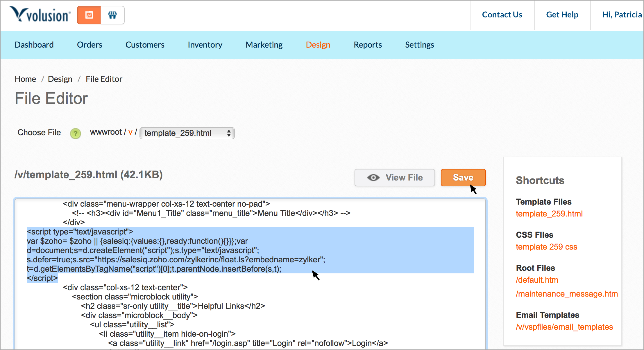The height and width of the screenshot is (350, 644).
Task: Click the Contact Us link
Action: point(502,15)
